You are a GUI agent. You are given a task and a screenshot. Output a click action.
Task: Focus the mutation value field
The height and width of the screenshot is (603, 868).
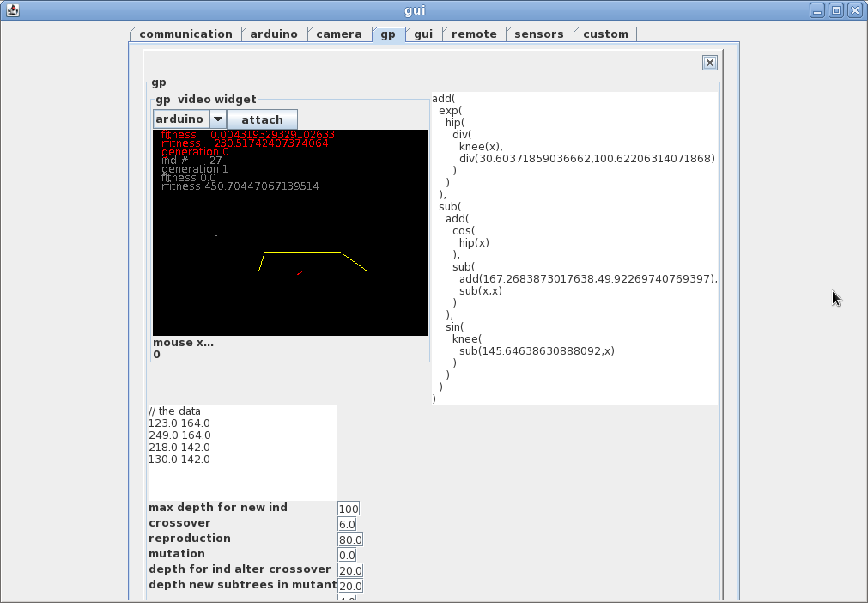347,556
